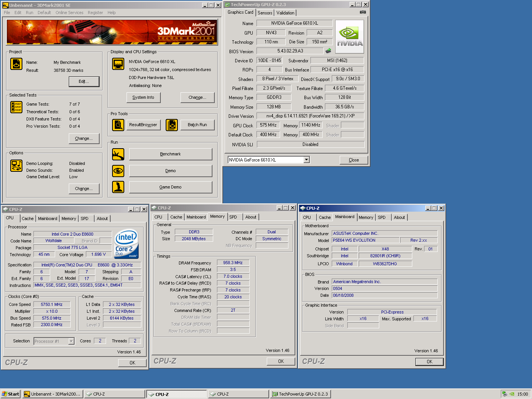The width and height of the screenshot is (532, 399).
Task: Click the Intel Core 2 Duo logo
Action: 127,244
